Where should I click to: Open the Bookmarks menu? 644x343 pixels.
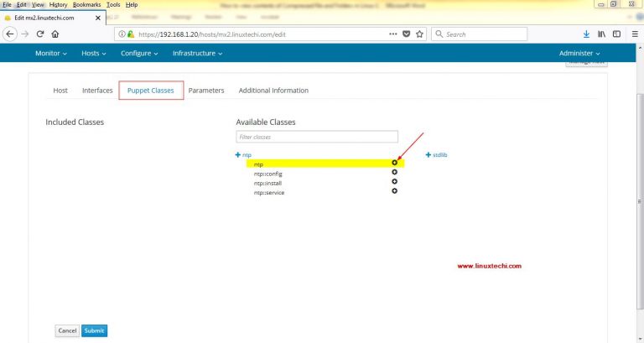pyautogui.click(x=86, y=4)
